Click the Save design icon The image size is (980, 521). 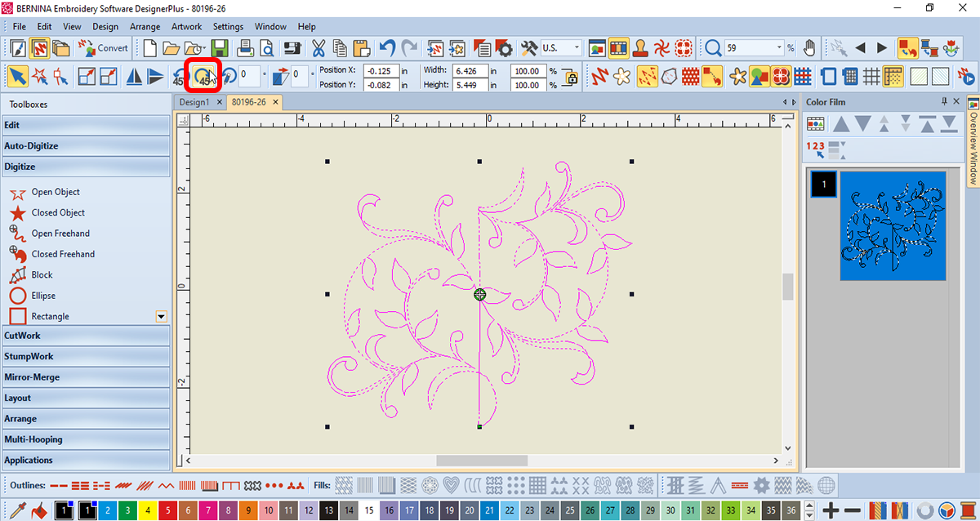point(220,48)
